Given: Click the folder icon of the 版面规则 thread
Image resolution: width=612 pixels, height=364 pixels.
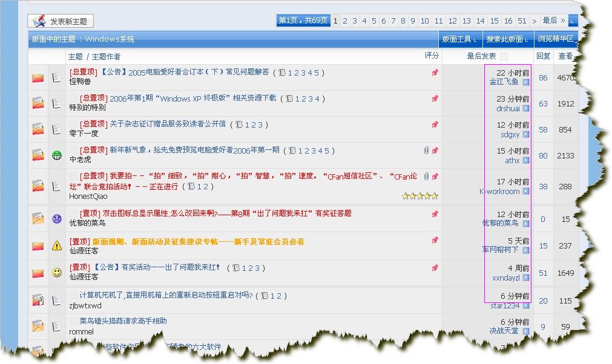Looking at the screenshot, I should (38, 246).
